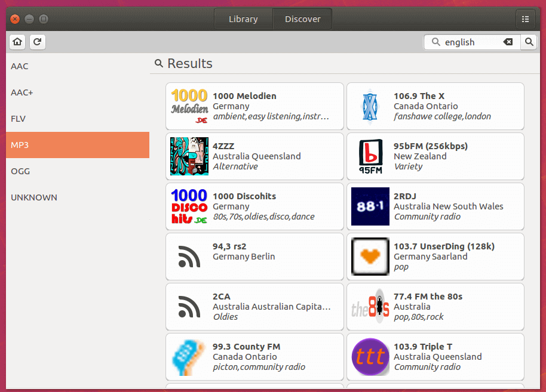Click the 1000 Melodien station logo

(189, 106)
